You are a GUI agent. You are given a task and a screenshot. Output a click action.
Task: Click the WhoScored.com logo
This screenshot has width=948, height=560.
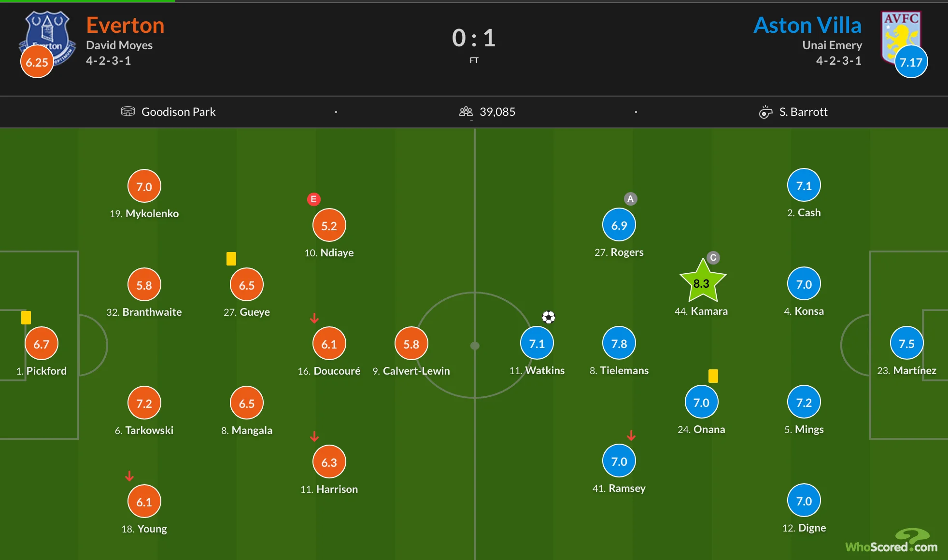[891, 542]
